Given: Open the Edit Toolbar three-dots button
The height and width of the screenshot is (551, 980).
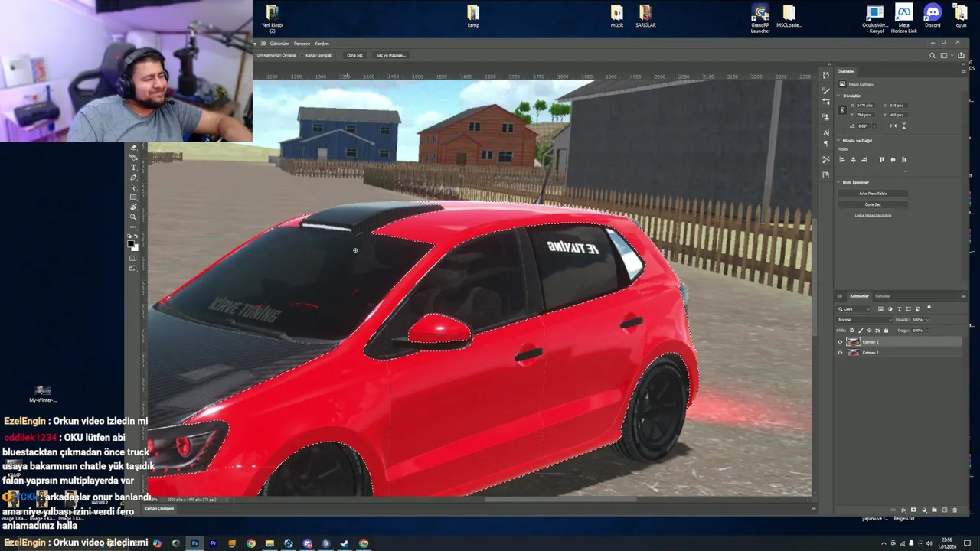Looking at the screenshot, I should tap(134, 227).
